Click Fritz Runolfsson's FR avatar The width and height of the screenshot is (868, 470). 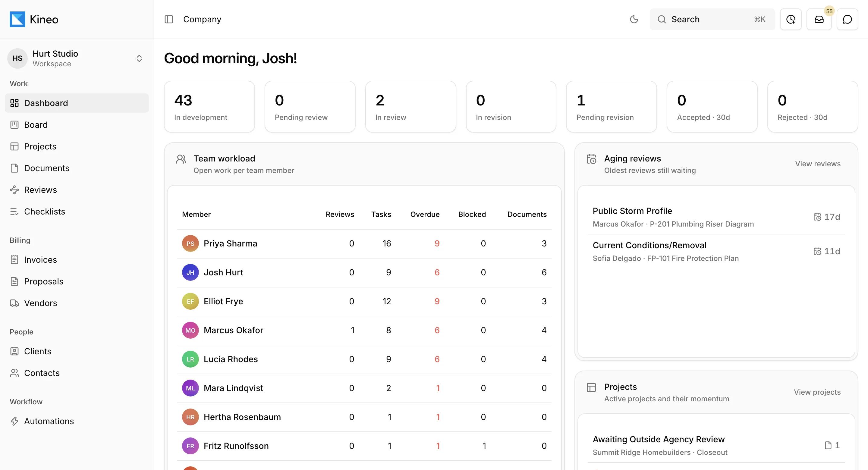(x=190, y=446)
